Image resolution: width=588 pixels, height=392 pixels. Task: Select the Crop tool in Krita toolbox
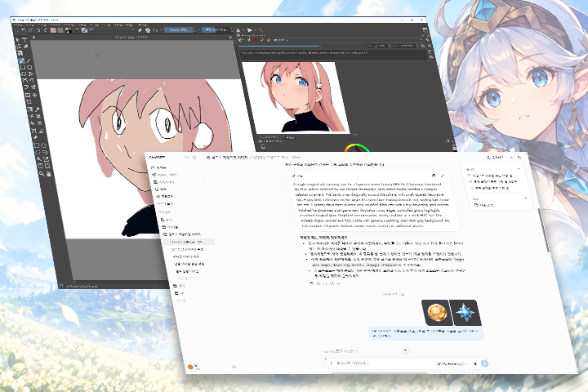point(29,101)
